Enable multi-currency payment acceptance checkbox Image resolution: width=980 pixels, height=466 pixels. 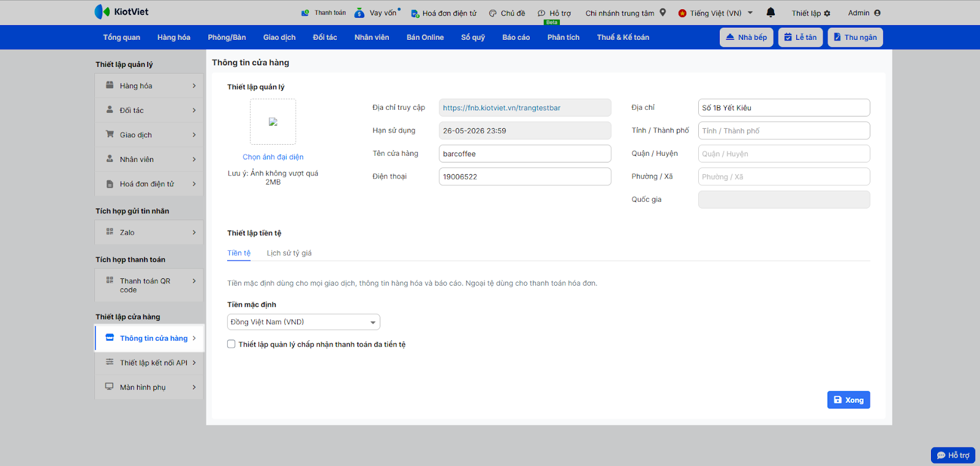pyautogui.click(x=232, y=344)
